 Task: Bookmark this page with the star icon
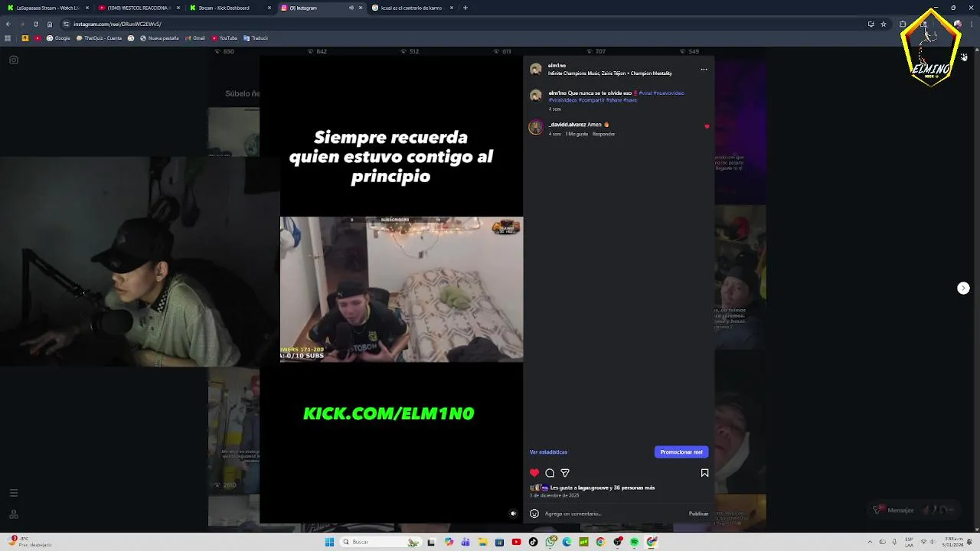pyautogui.click(x=884, y=24)
